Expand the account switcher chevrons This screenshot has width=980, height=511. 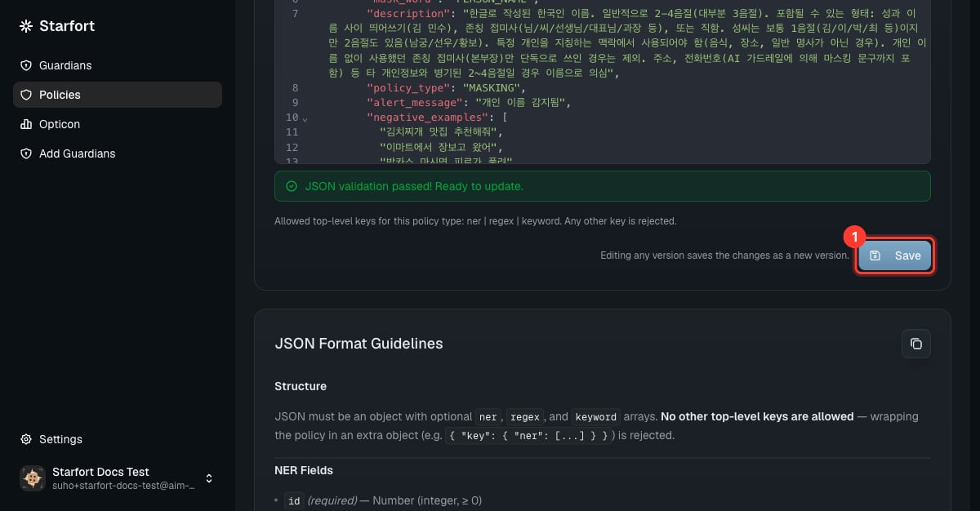tap(209, 478)
